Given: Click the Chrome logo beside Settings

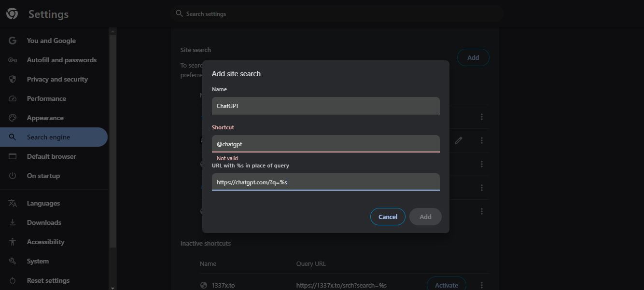Looking at the screenshot, I should tap(12, 14).
